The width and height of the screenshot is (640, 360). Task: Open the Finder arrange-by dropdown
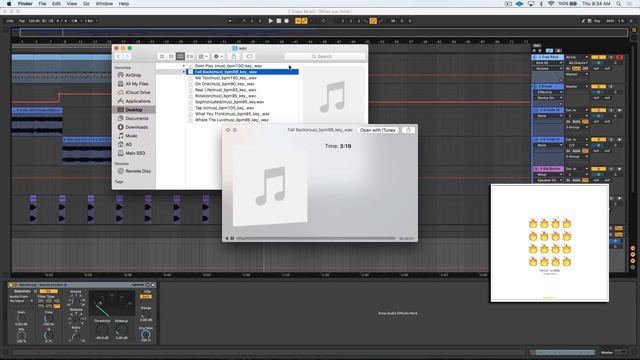click(203, 56)
